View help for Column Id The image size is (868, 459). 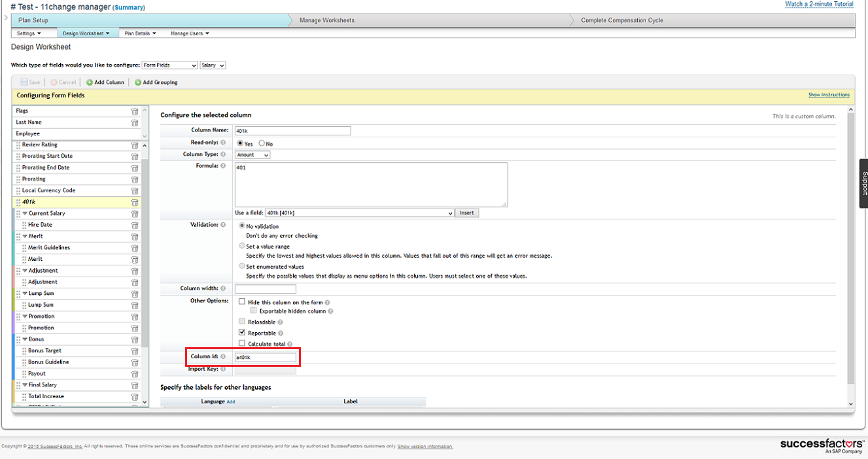coord(223,357)
